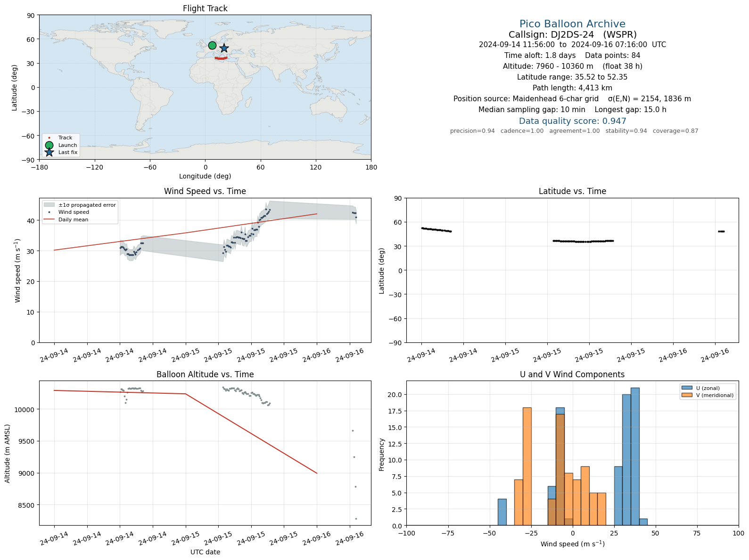749x560 pixels.
Task: Select the green Launch circle in the map legend
Action: (x=49, y=145)
